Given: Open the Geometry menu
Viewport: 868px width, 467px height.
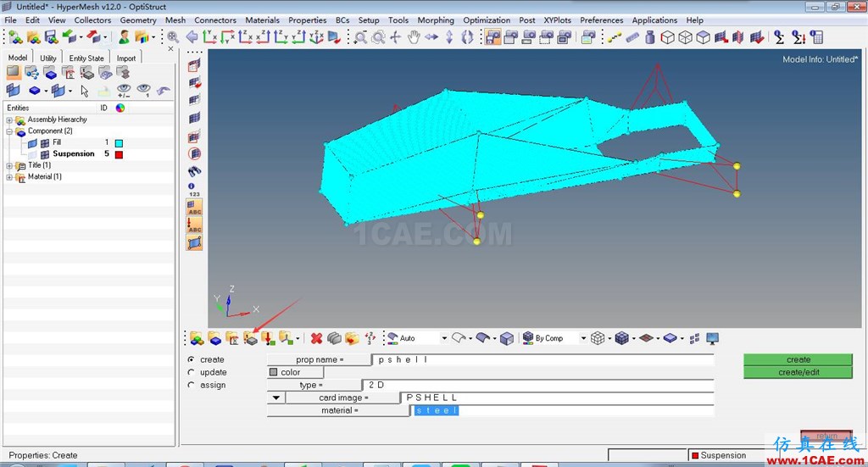Looking at the screenshot, I should coord(138,20).
